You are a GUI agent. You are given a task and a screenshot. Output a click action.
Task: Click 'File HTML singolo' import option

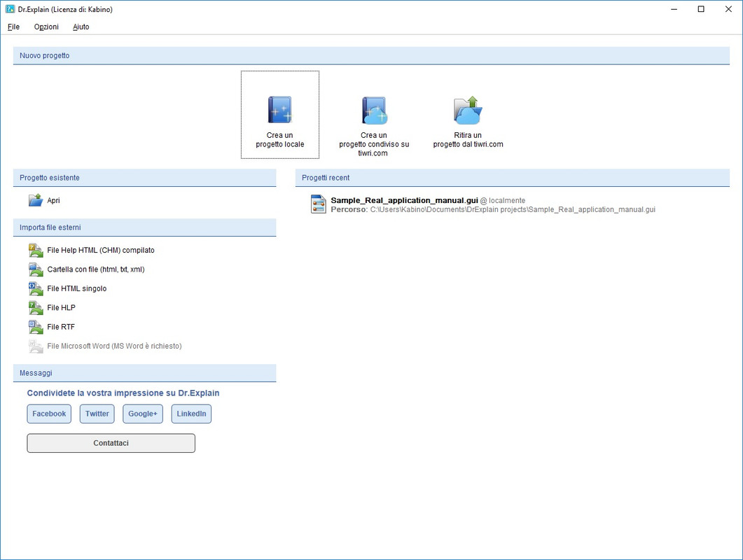click(x=77, y=288)
